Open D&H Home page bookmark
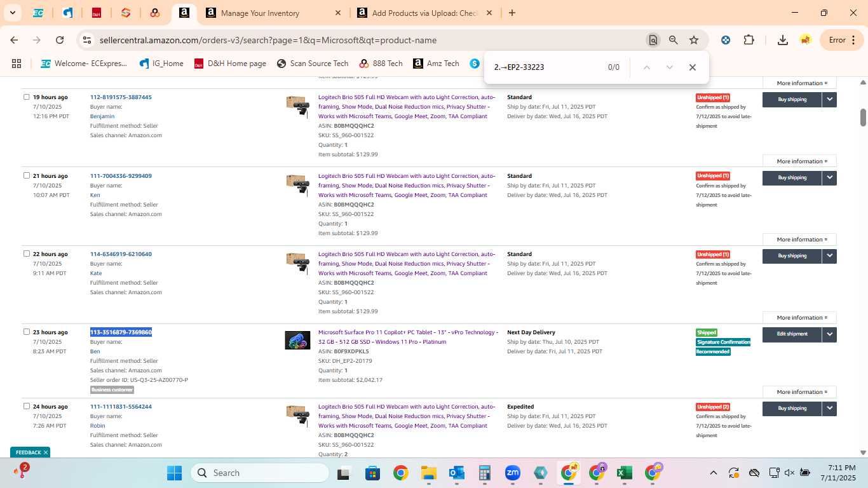Image resolution: width=868 pixels, height=488 pixels. pyautogui.click(x=229, y=64)
